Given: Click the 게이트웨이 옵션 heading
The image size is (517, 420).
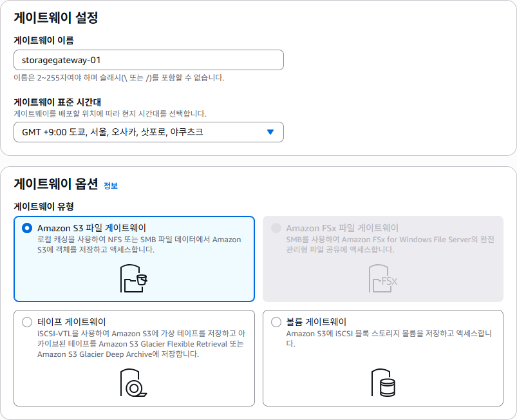Looking at the screenshot, I should click(x=56, y=184).
